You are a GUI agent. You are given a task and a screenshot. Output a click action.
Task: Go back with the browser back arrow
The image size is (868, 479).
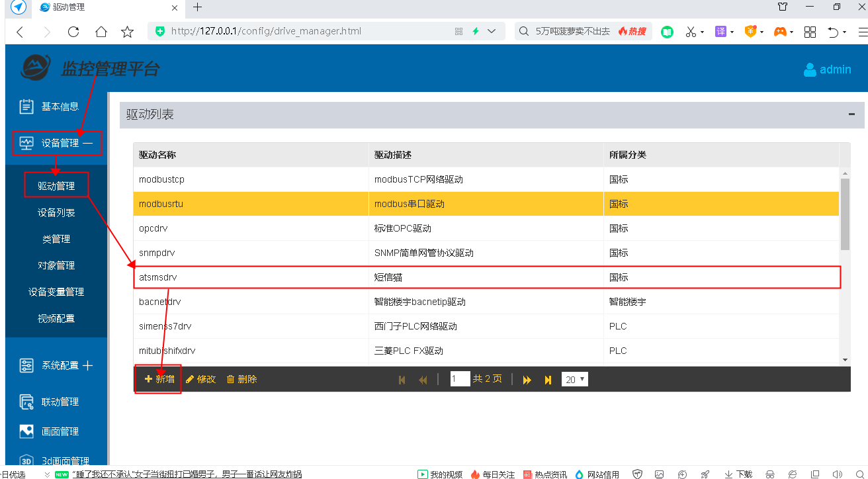[20, 32]
